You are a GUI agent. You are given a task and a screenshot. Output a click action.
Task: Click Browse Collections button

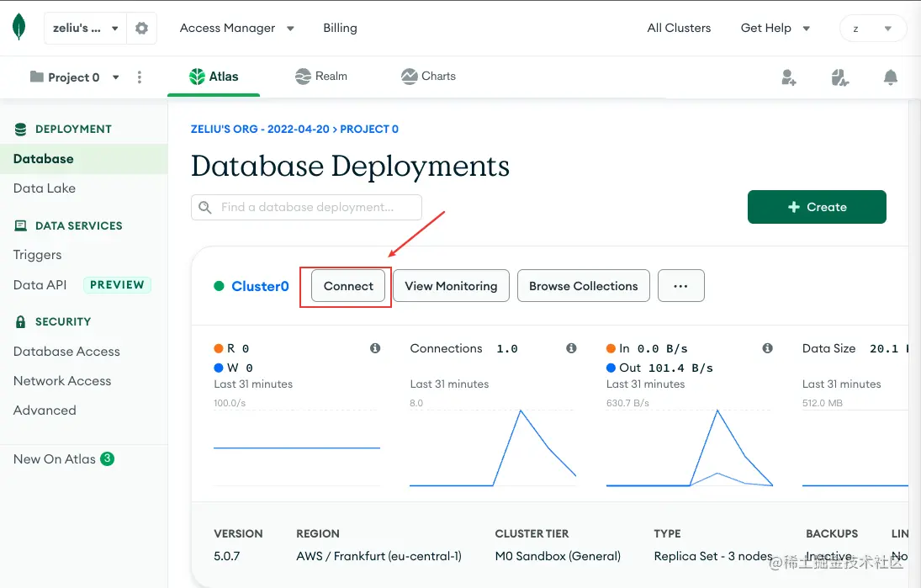[583, 286]
